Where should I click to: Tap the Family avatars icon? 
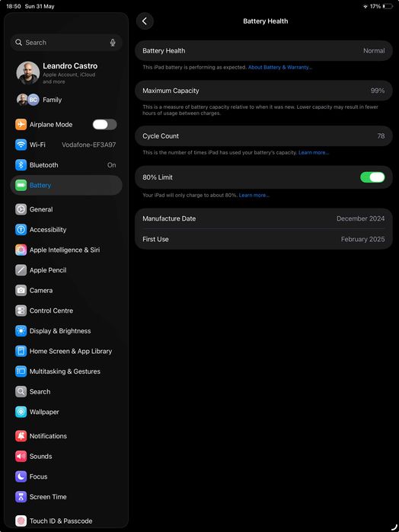click(x=28, y=100)
